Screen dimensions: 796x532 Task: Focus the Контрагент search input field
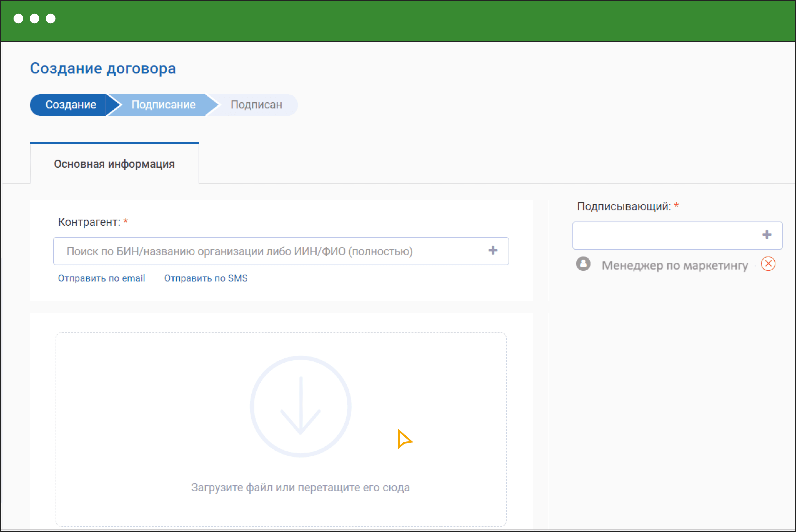[x=265, y=251]
